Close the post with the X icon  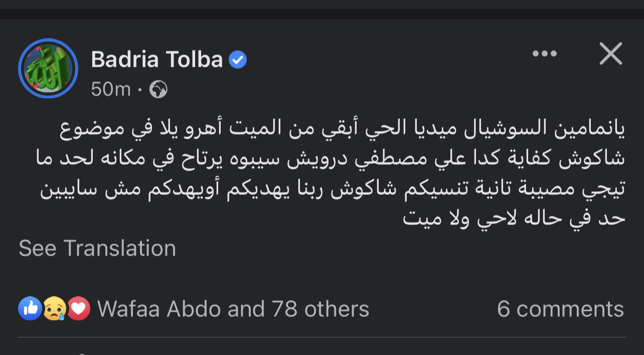point(610,54)
